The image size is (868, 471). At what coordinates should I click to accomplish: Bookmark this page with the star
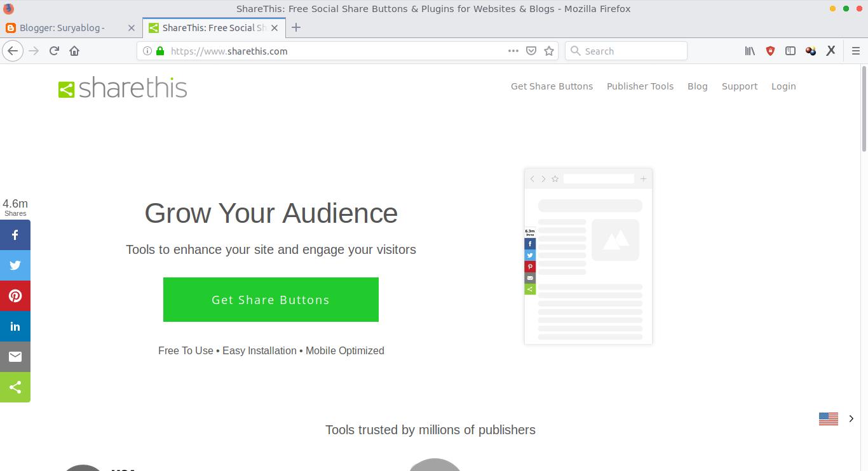[549, 51]
